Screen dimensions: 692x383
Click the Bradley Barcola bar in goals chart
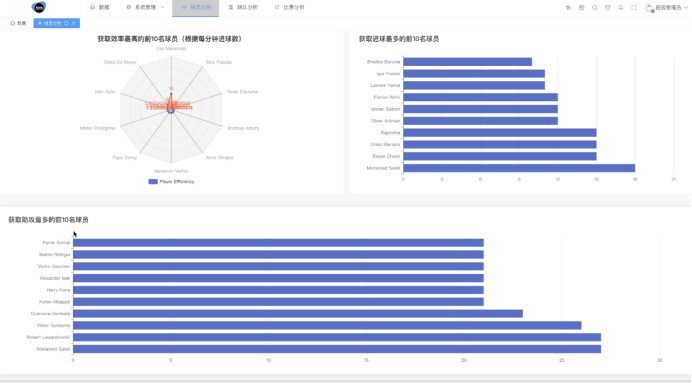point(467,62)
